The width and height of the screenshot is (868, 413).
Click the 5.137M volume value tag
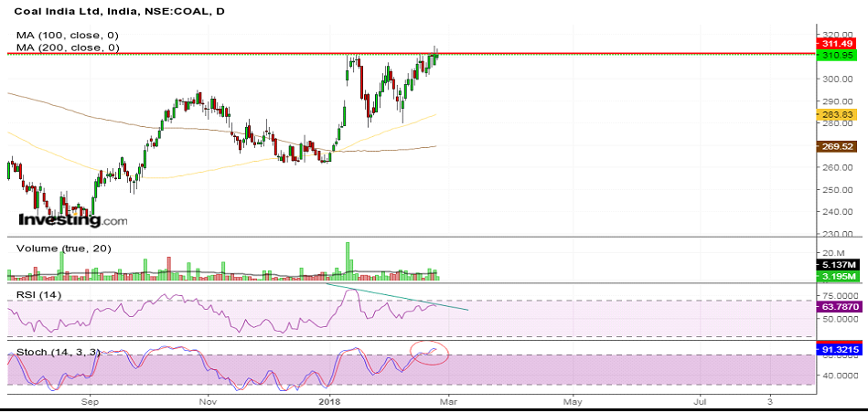(837, 265)
